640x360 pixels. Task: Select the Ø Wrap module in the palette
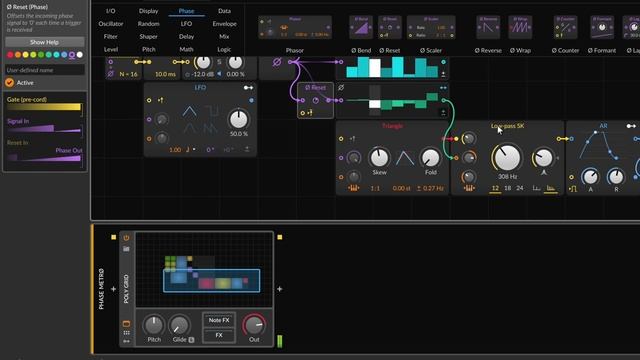click(x=520, y=27)
